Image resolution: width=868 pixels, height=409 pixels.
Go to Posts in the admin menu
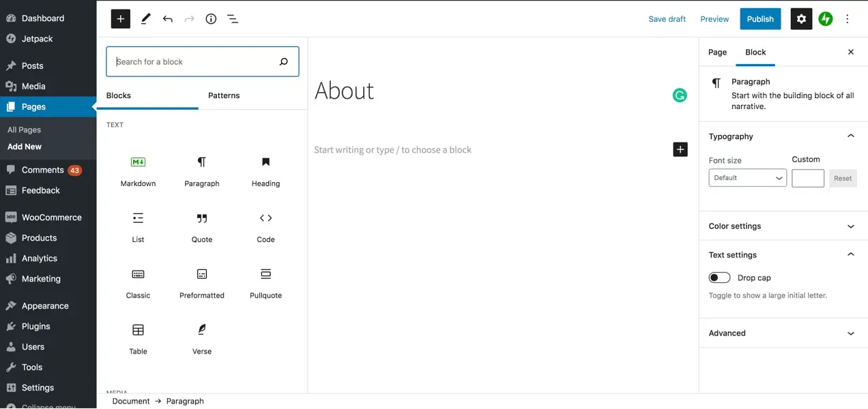(48, 66)
